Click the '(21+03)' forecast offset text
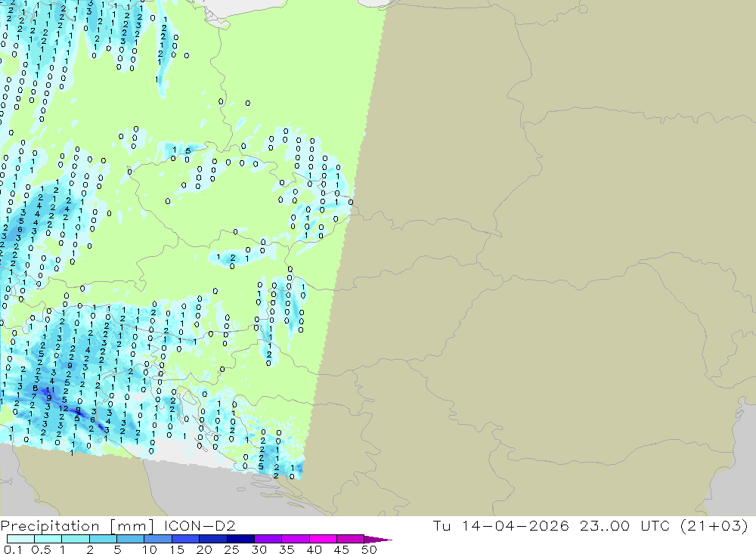756x554 pixels. (714, 525)
